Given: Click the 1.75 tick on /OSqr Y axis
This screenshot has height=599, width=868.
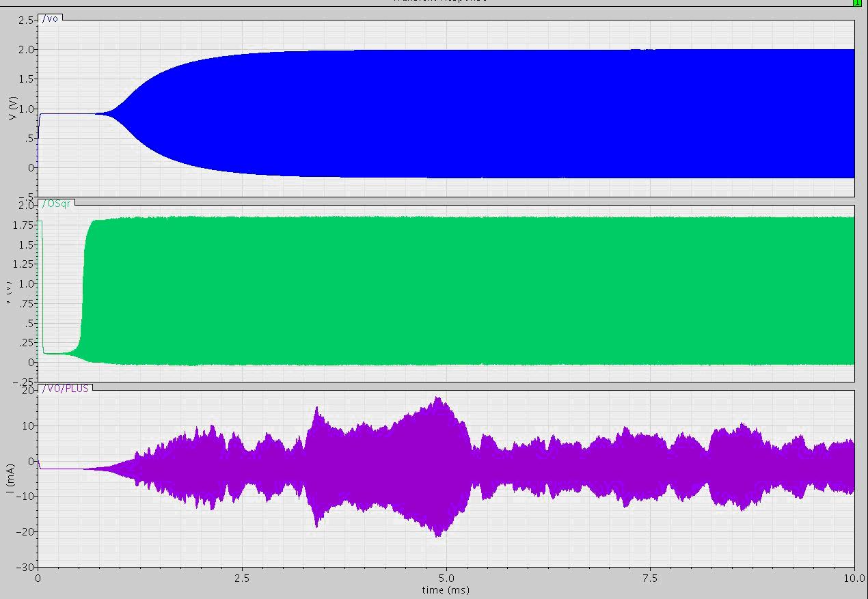Looking at the screenshot, I should 24,225.
